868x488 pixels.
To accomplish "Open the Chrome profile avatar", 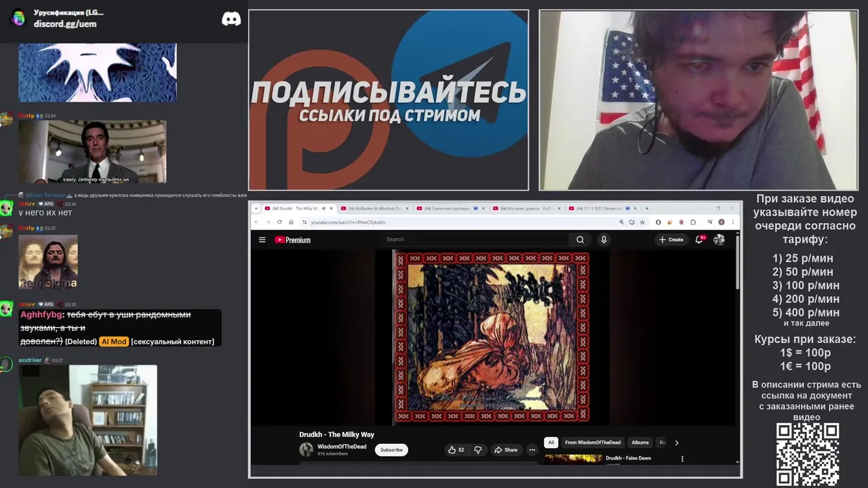I will point(722,222).
